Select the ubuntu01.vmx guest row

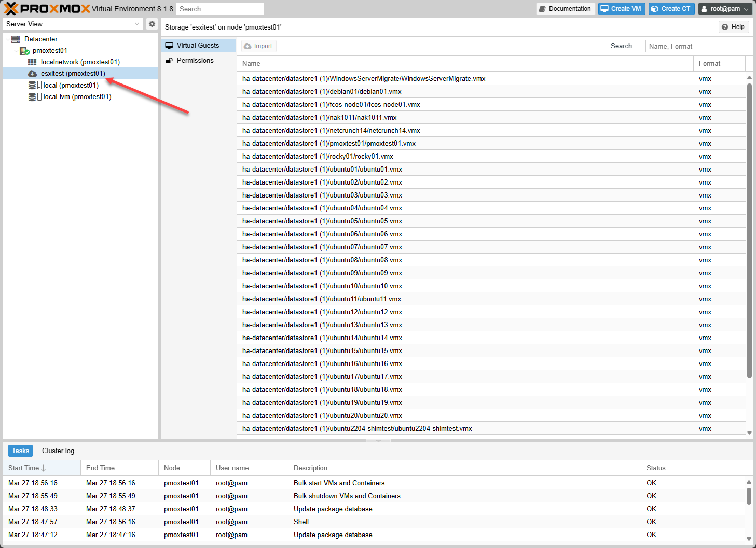point(491,170)
